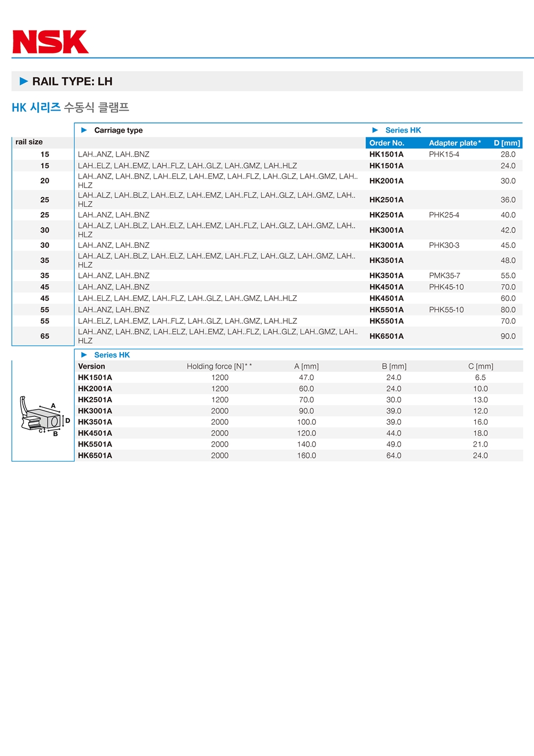
Task: Select the "HK 시리즈 수동식 클램프" title
Action: (x=70, y=107)
